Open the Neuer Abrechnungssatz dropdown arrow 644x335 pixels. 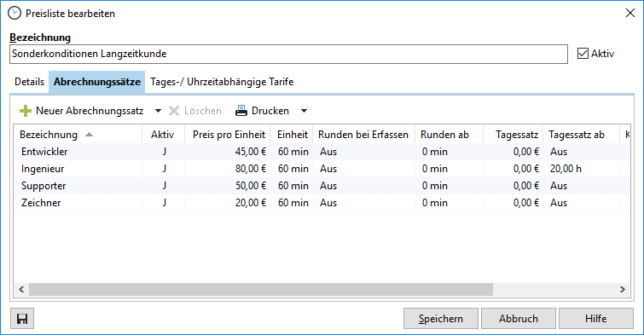[158, 111]
